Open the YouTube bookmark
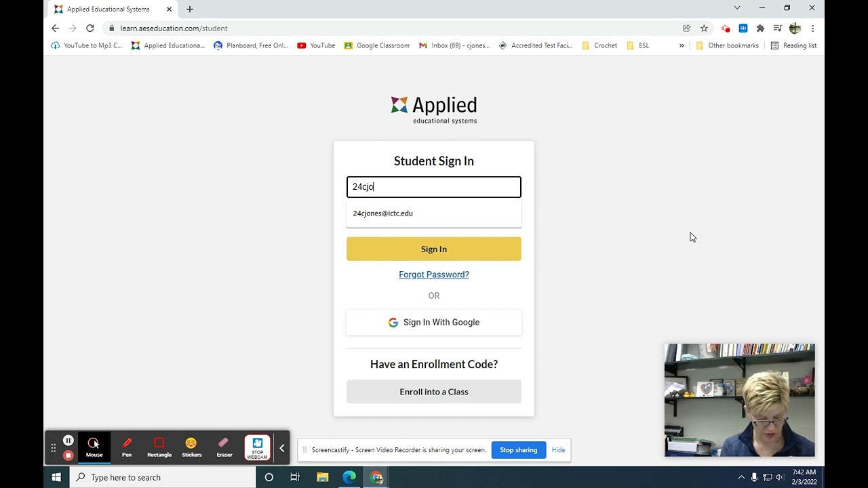This screenshot has height=488, width=868. tap(316, 45)
